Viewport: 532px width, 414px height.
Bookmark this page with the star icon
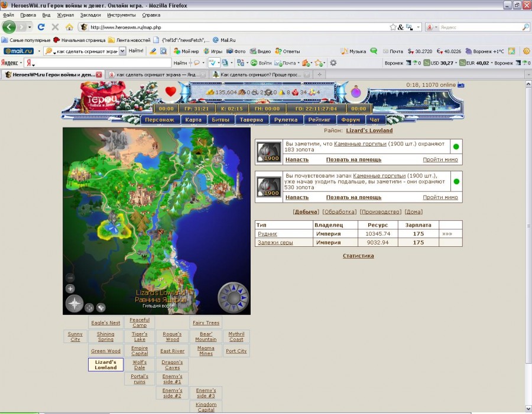(393, 27)
